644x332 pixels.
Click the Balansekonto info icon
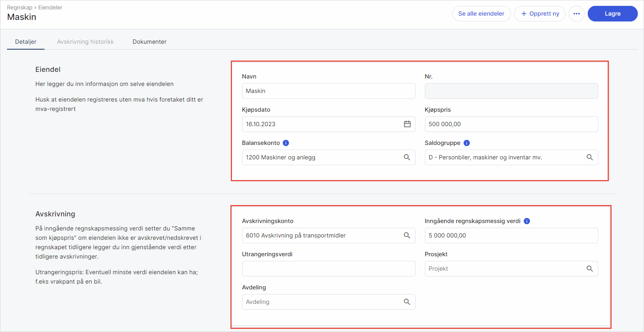[286, 143]
